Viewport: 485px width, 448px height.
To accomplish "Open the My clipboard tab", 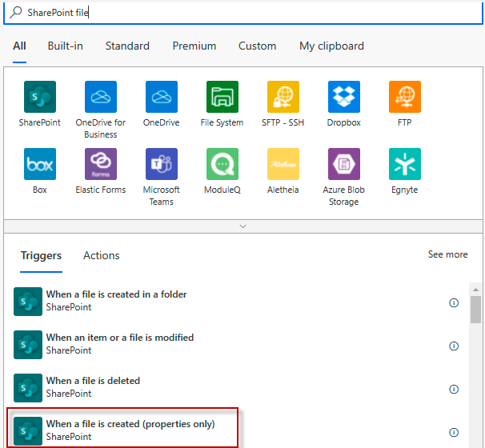I will 331,46.
